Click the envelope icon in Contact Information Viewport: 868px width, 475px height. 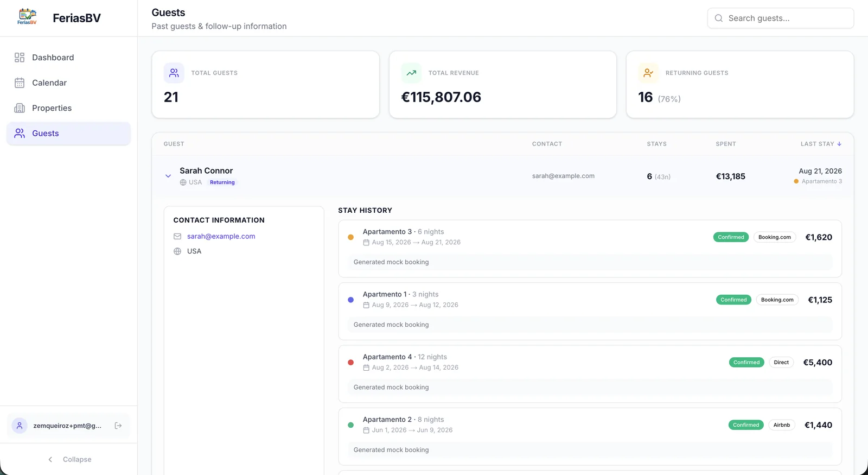click(177, 236)
